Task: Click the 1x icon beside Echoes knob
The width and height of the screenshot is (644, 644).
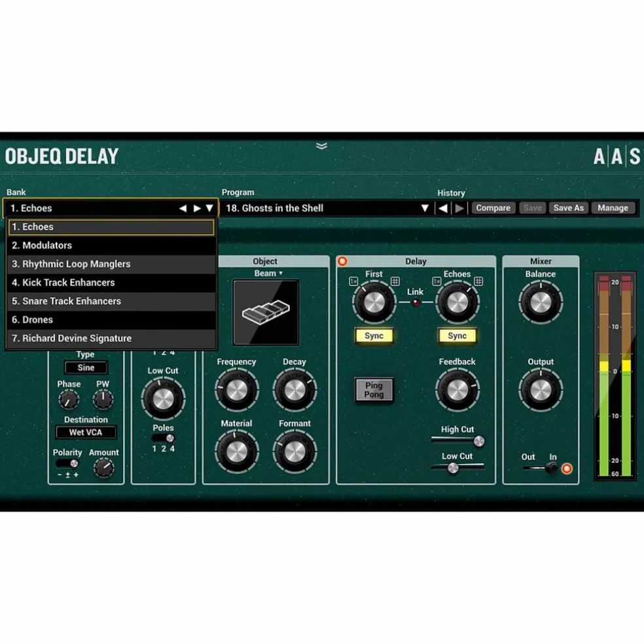Action: click(437, 281)
